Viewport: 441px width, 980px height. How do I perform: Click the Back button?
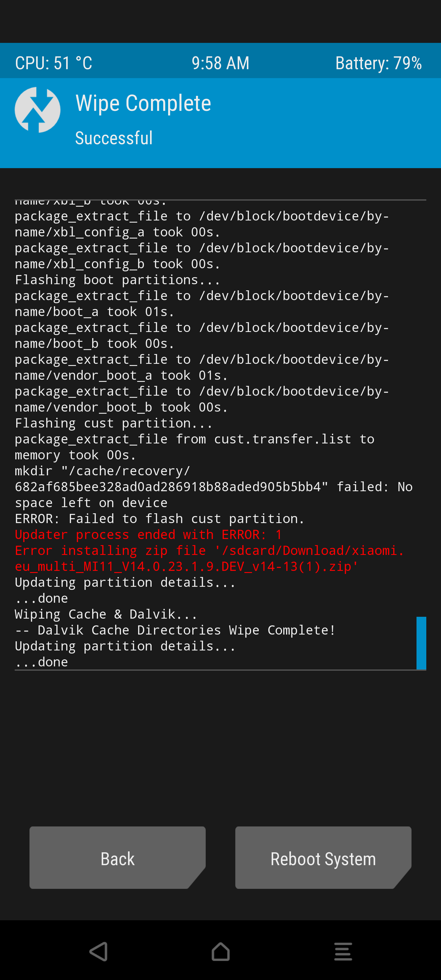(x=118, y=858)
